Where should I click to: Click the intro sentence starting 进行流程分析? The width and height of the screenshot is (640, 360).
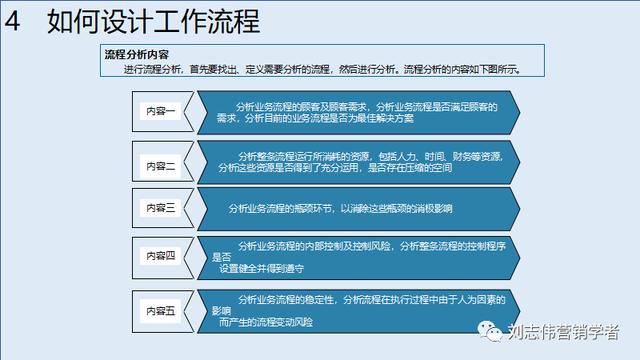(x=322, y=69)
